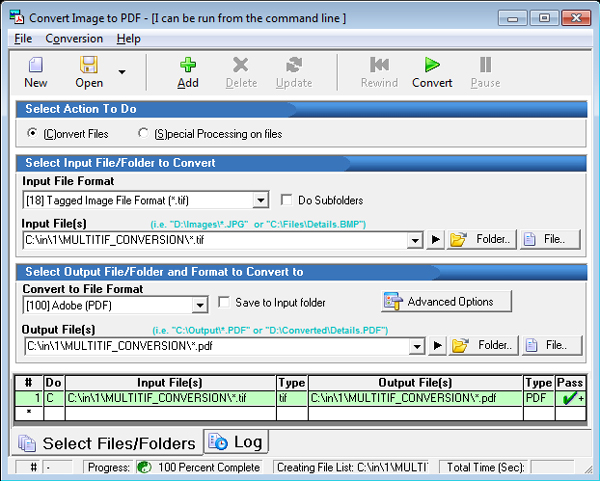Screen dimensions: 600x481
Task: Enable the Do Subfolders checkbox
Action: 288,200
